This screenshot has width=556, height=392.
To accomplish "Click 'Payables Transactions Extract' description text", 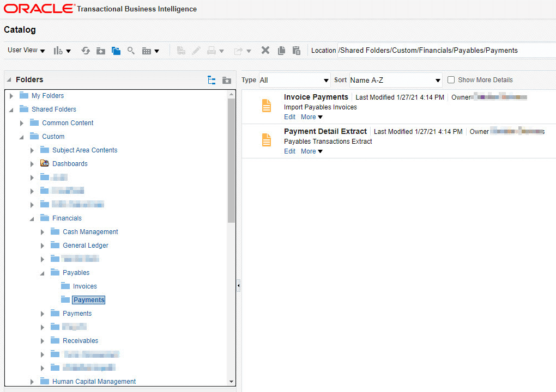I will click(328, 142).
